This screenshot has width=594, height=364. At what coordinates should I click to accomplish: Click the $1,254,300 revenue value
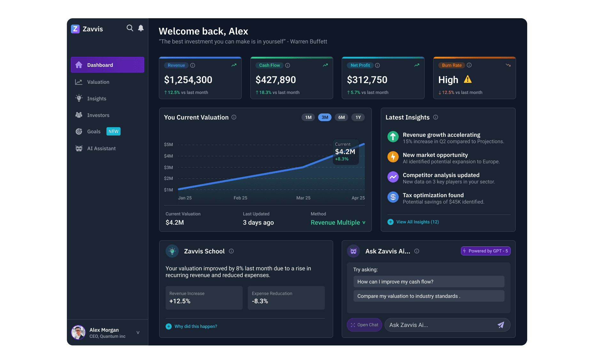188,80
